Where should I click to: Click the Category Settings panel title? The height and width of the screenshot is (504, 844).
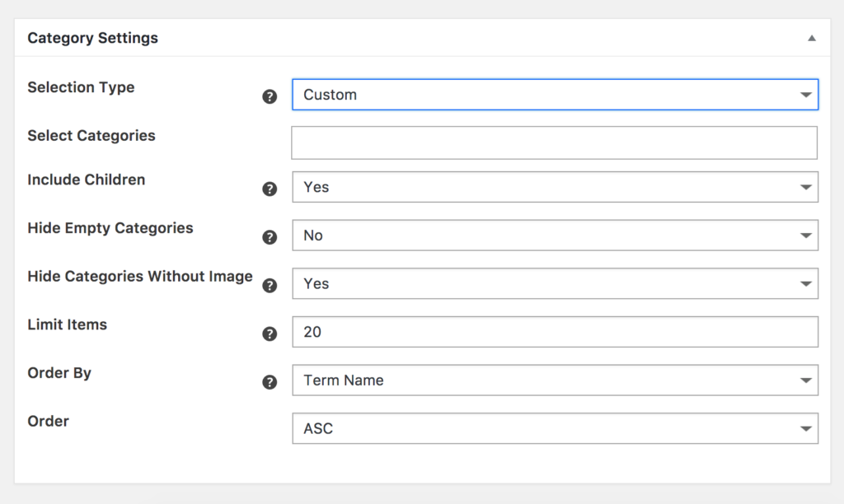click(x=92, y=38)
